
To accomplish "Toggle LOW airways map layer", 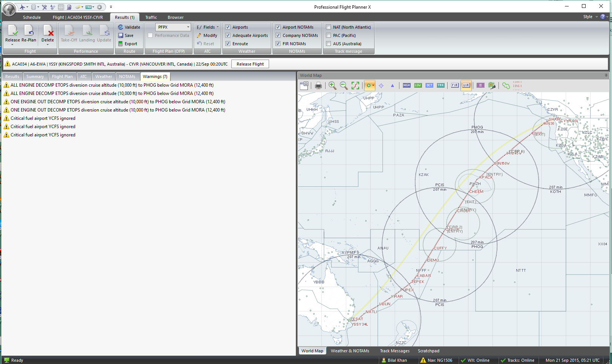I will coord(418,86).
